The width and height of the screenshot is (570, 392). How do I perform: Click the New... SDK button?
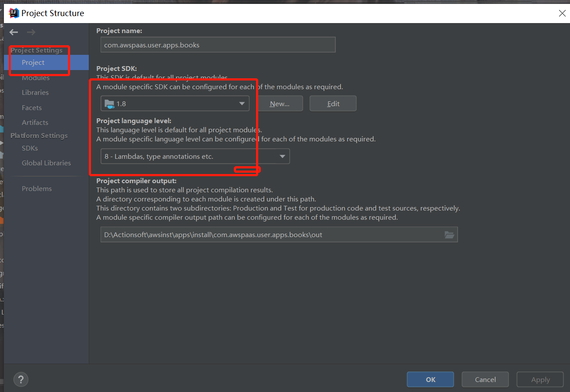[x=280, y=104]
